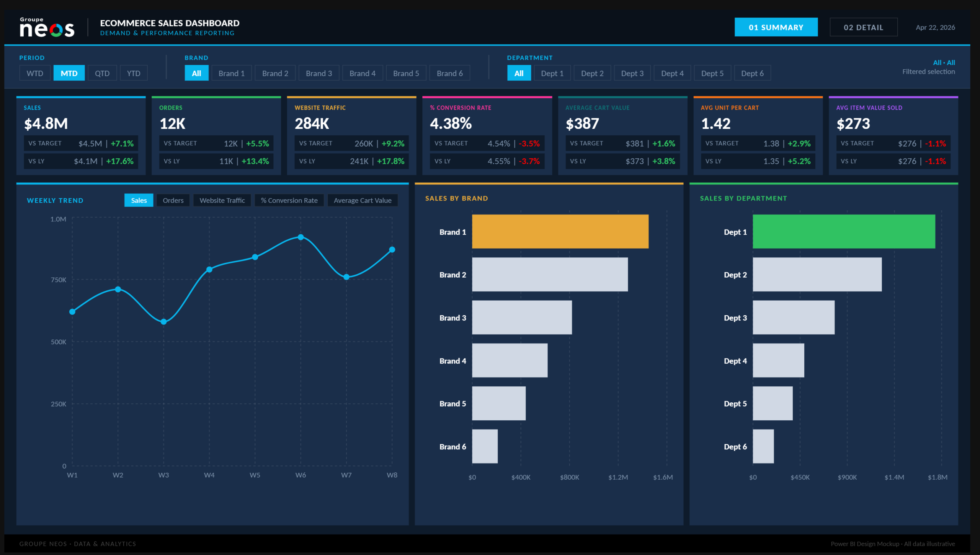Click the green Dept 1 bar

(x=844, y=231)
